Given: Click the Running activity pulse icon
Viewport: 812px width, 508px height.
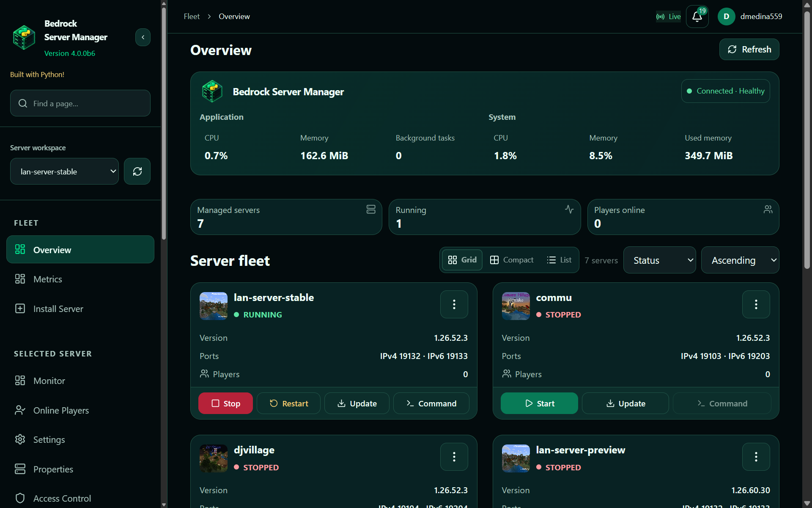Looking at the screenshot, I should 569,209.
